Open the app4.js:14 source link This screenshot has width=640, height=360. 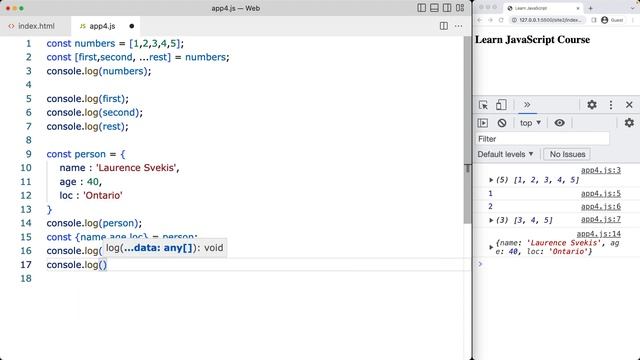(x=599, y=234)
